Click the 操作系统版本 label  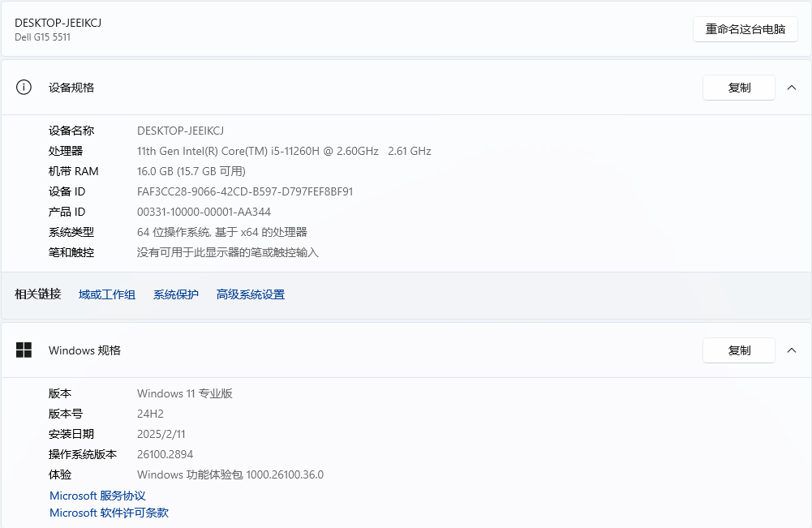(83, 454)
